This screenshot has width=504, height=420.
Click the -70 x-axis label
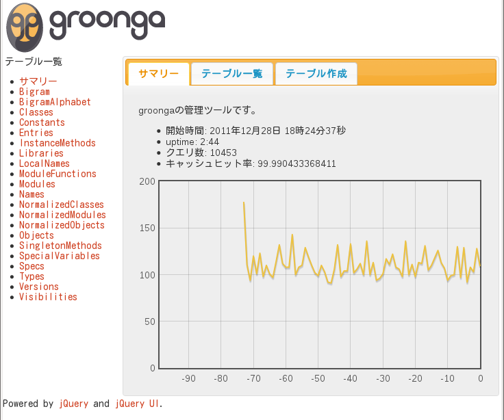(253, 378)
